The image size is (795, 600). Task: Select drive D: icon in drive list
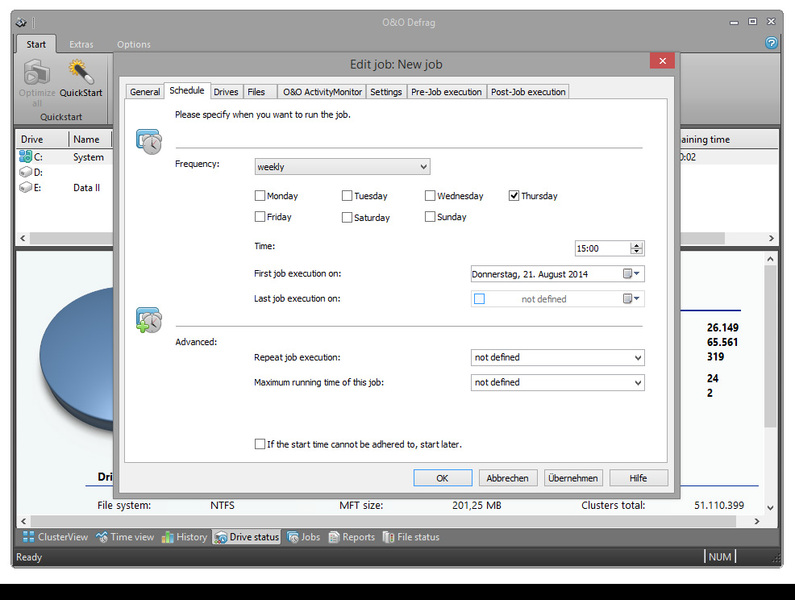[25, 172]
